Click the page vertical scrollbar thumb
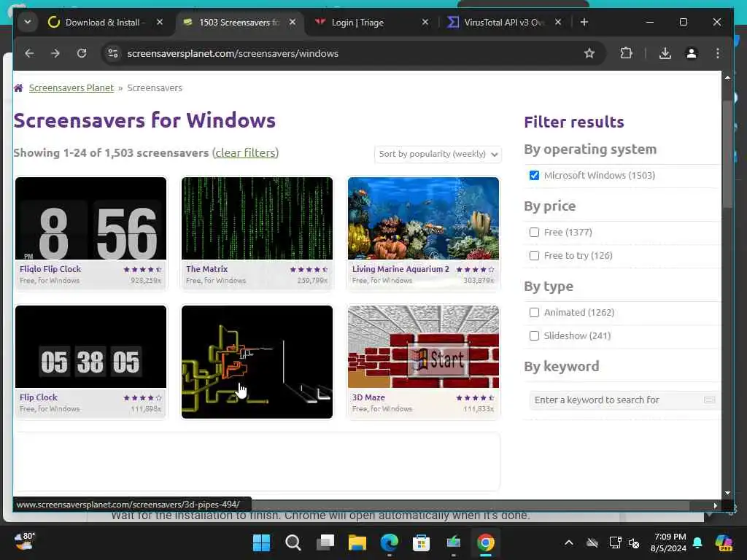The width and height of the screenshot is (747, 560). tap(727, 155)
